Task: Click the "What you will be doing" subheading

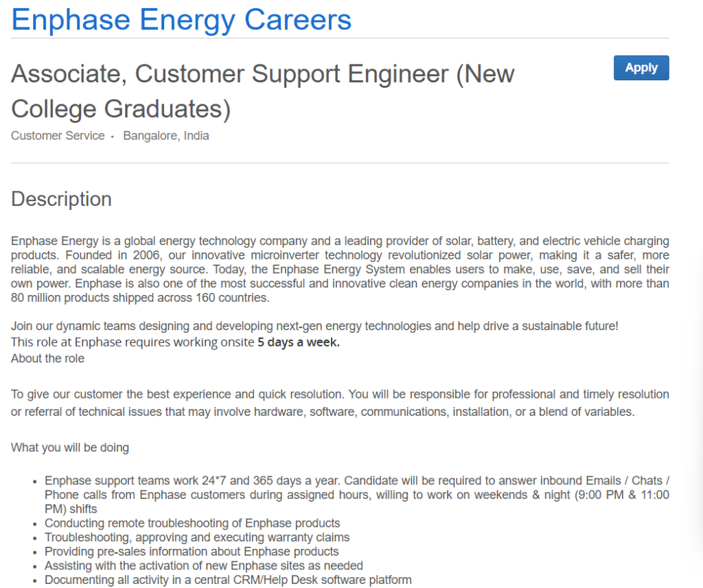Action: click(70, 448)
